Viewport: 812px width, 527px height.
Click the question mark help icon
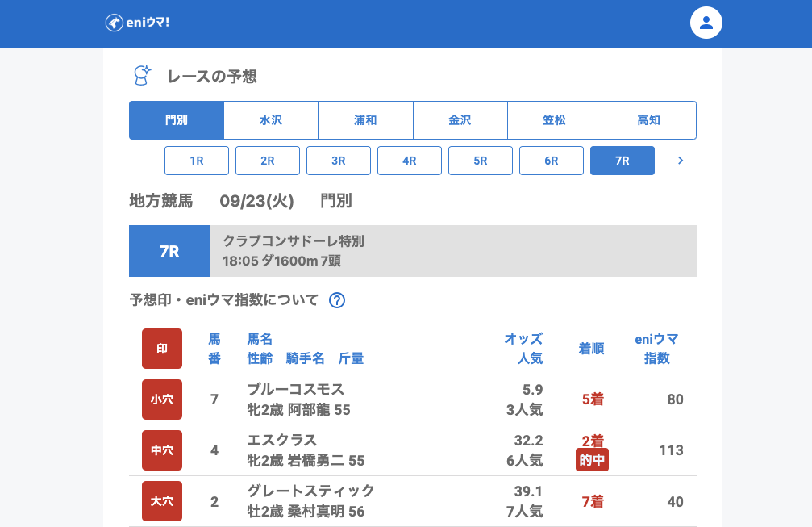337,300
